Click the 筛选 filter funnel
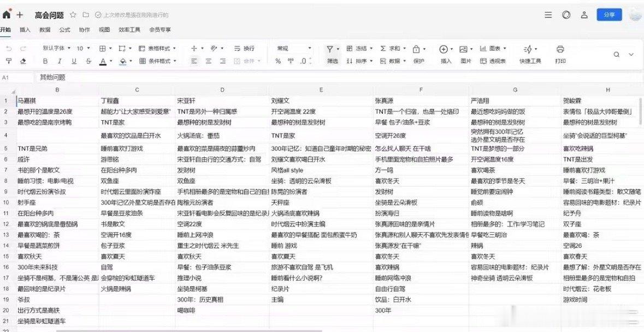Viewport: 644px width, 332px height. click(330, 49)
